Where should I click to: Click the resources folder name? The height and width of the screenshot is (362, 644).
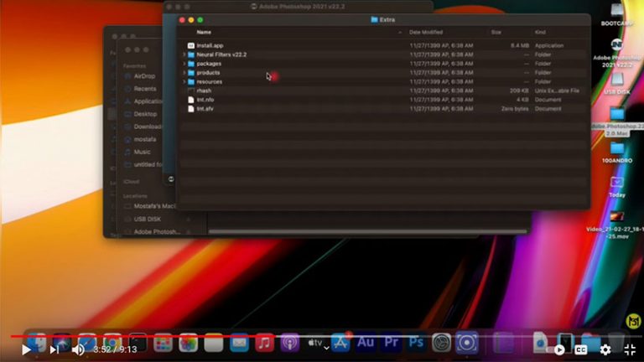click(209, 81)
